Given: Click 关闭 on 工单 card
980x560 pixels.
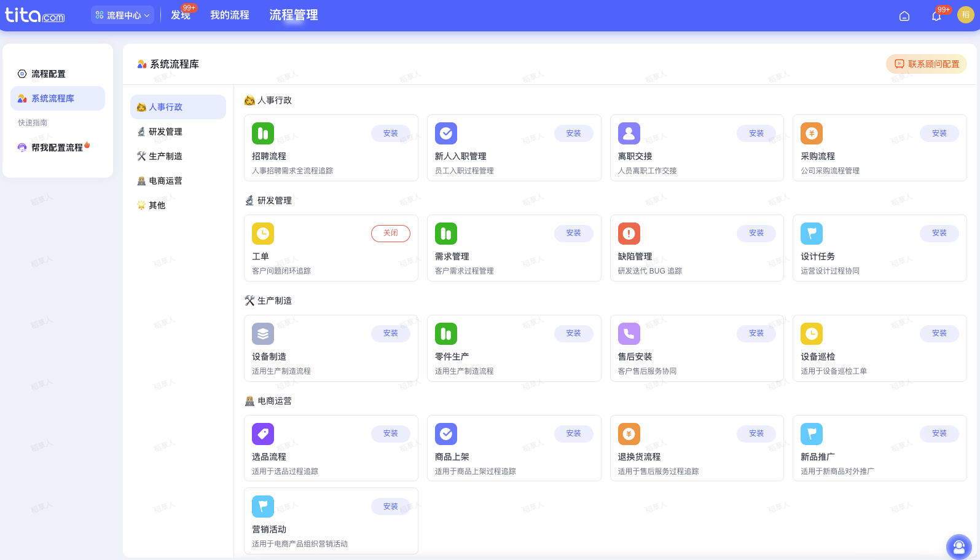Looking at the screenshot, I should tap(391, 234).
